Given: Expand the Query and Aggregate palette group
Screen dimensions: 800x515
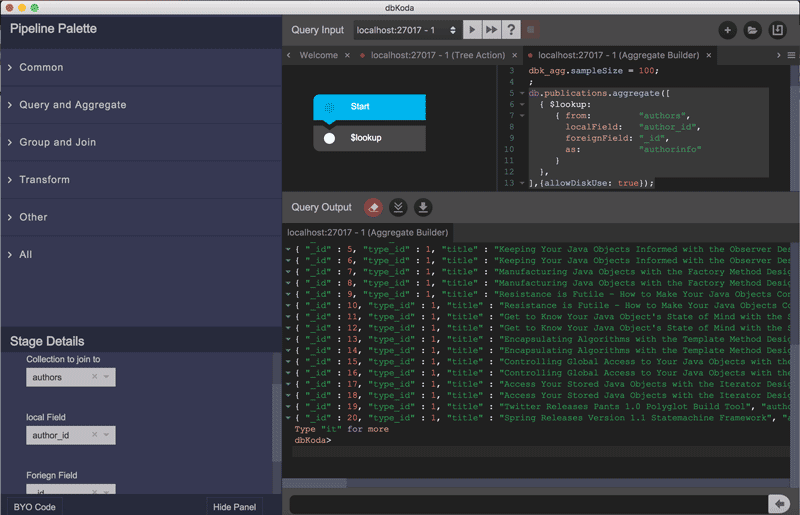Looking at the screenshot, I should click(72, 105).
